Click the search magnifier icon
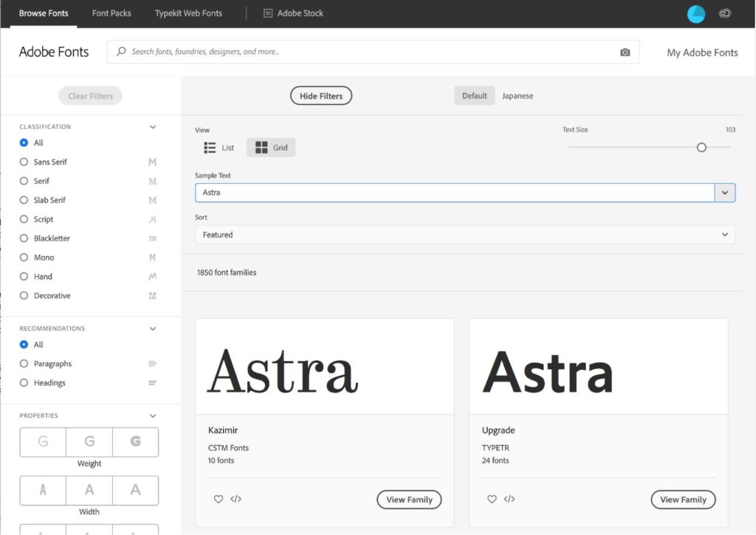Image resolution: width=756 pixels, height=535 pixels. click(121, 51)
